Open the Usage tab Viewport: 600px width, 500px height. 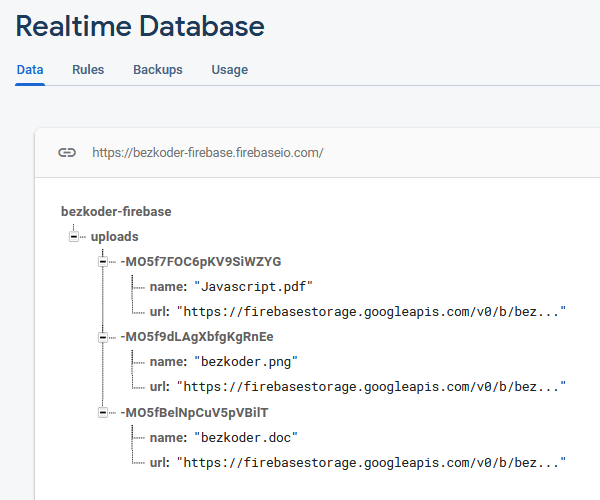[230, 70]
